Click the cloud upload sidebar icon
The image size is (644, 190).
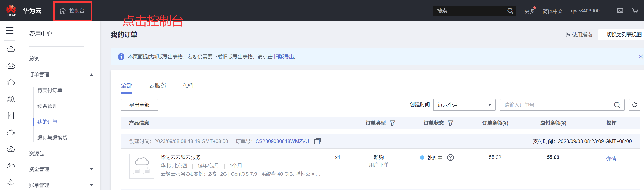click(x=10, y=149)
